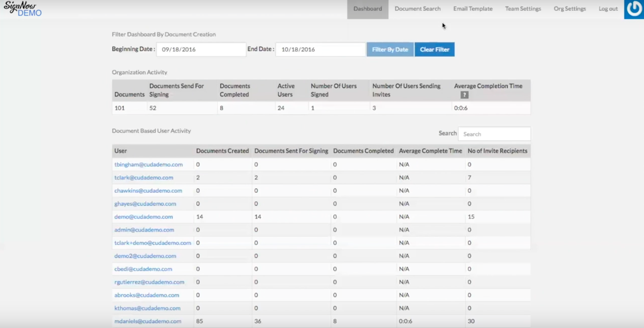Viewport: 644px width, 328px height.
Task: Click the demo@cudademo.com user link
Action: pyautogui.click(x=143, y=217)
